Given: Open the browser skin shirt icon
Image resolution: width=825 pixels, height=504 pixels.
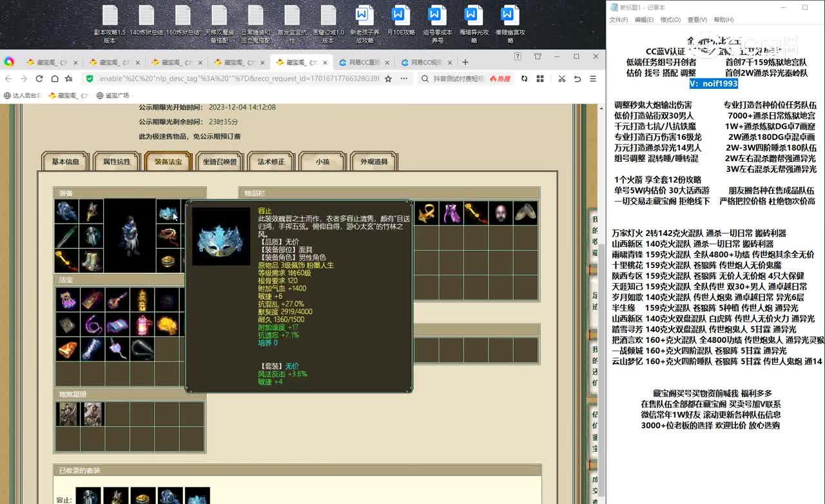Looking at the screenshot, I should tap(538, 57).
